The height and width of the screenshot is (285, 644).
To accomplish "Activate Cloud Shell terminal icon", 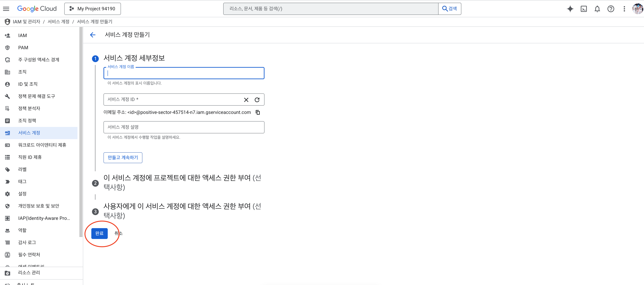I will (584, 9).
